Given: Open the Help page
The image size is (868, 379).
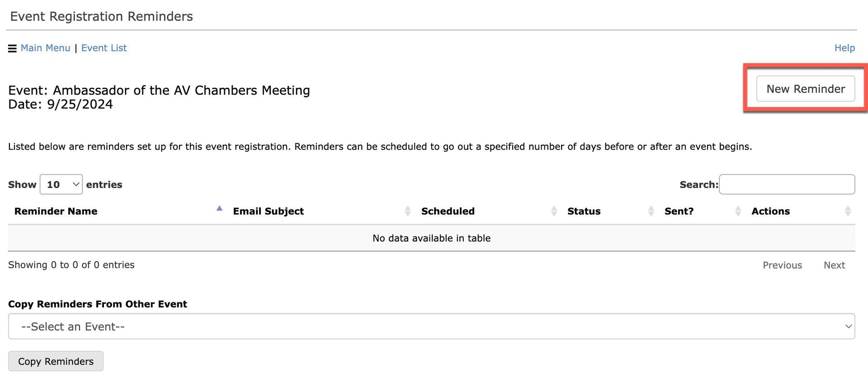Looking at the screenshot, I should [844, 48].
